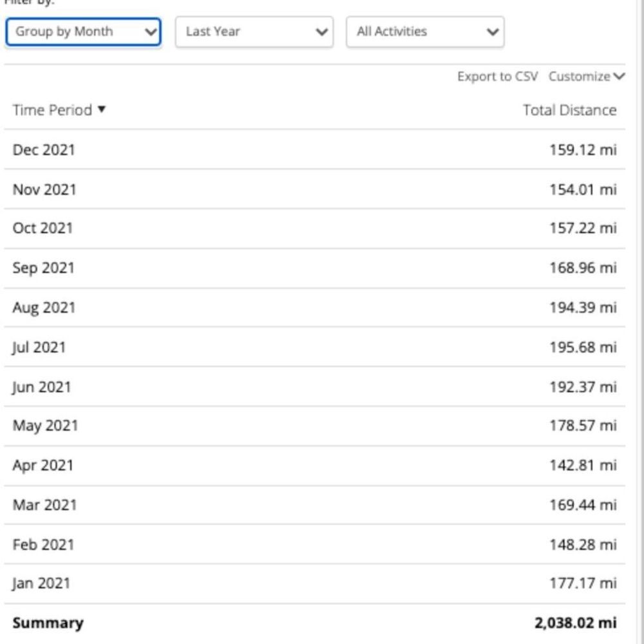Viewport: 644px width, 644px height.
Task: Click the 192.37 mi distance value
Action: 583,387
